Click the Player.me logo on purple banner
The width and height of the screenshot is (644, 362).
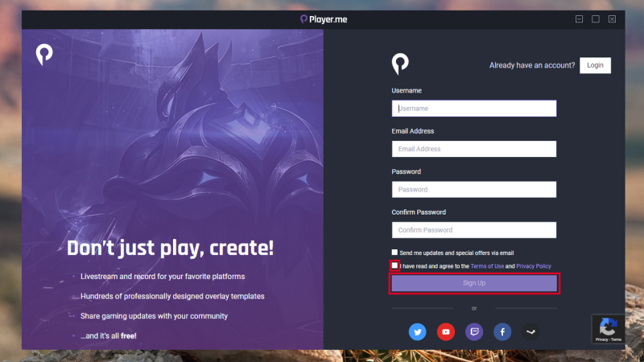[44, 55]
